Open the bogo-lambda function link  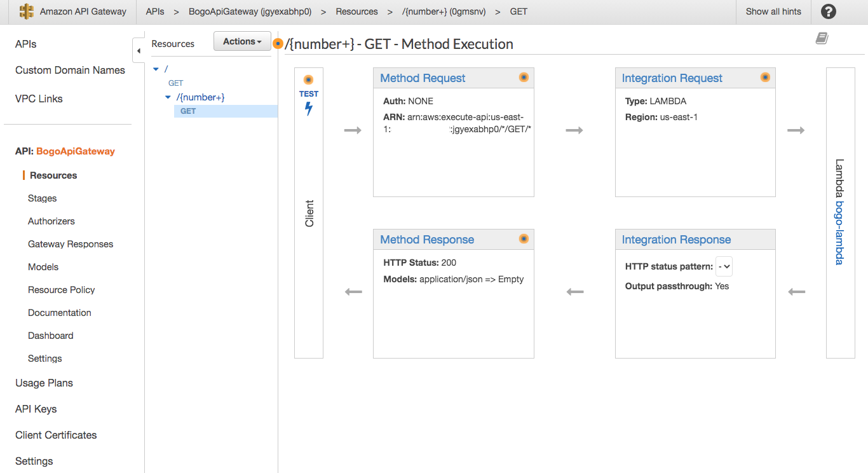click(x=839, y=233)
